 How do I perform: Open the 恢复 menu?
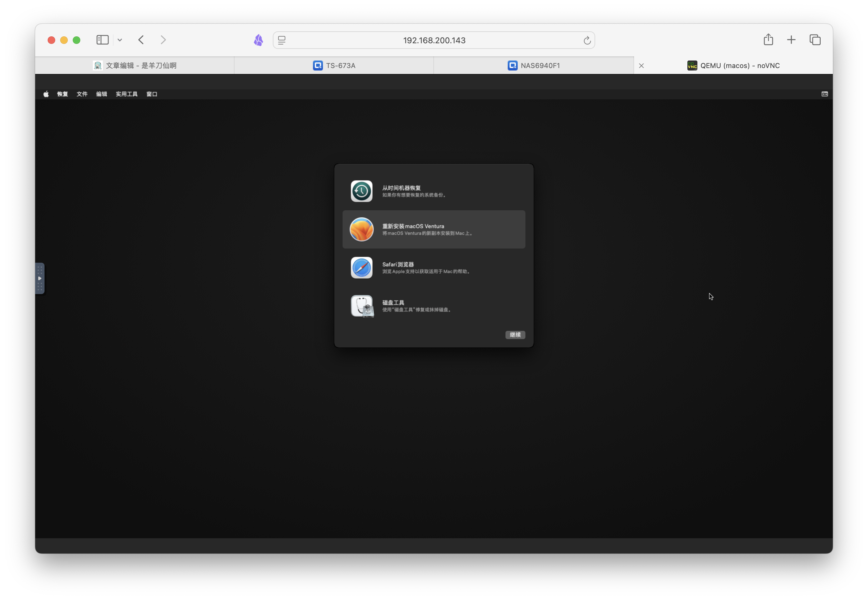pos(62,94)
